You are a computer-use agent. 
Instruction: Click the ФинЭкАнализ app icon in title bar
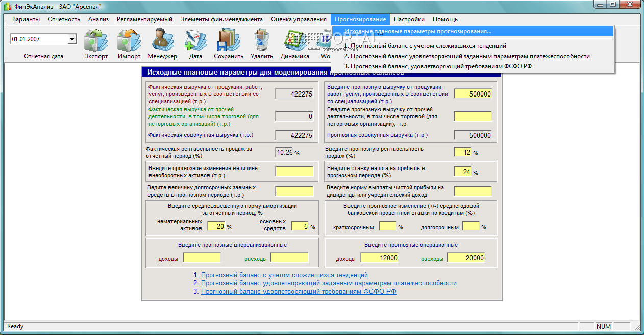pos(8,6)
